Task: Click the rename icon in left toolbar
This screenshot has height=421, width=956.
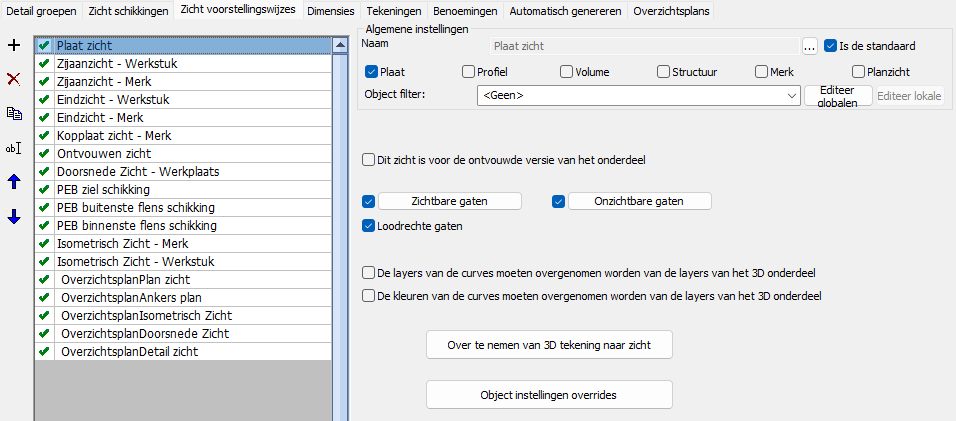Action: (x=13, y=148)
